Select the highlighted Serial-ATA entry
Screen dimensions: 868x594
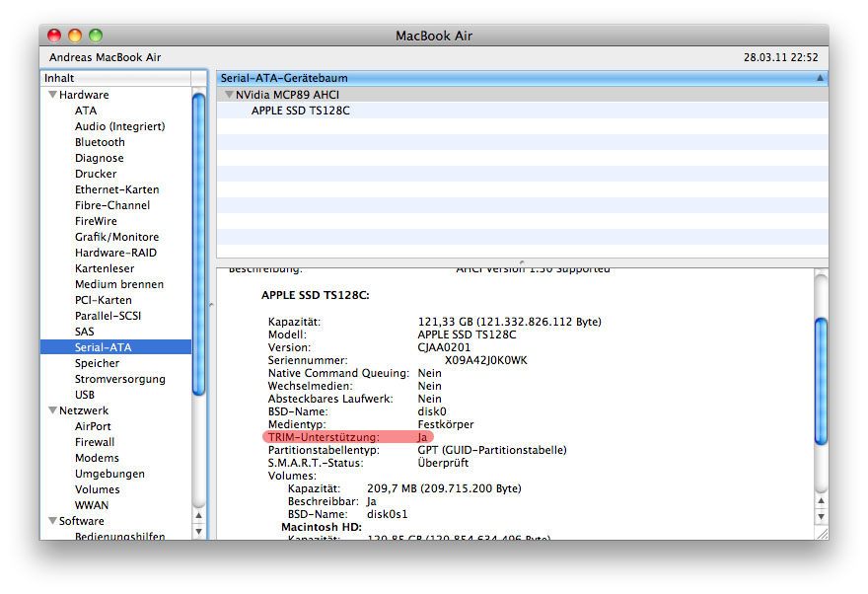point(116,347)
